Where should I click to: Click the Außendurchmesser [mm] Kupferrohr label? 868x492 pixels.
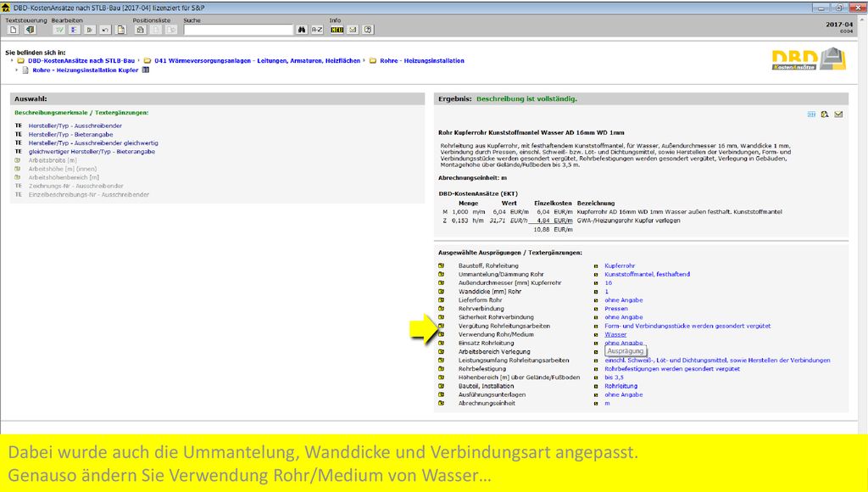coord(509,283)
